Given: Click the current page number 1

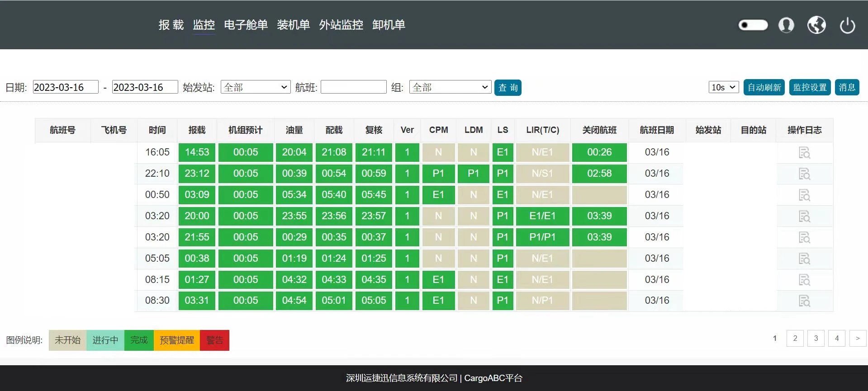Looking at the screenshot, I should coord(775,338).
